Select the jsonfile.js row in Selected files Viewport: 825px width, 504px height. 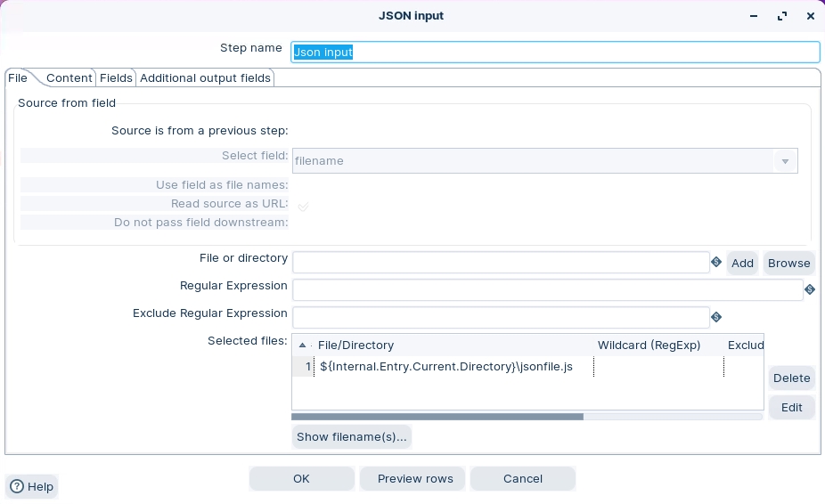(445, 367)
